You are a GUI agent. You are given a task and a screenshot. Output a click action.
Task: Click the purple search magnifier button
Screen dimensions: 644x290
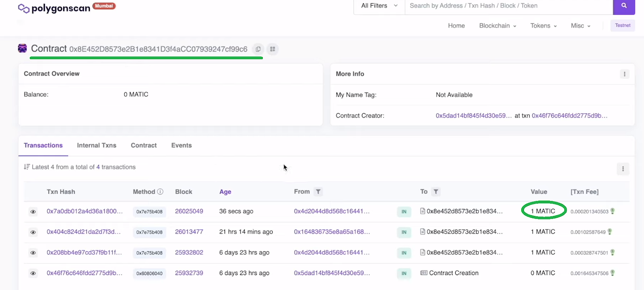click(624, 6)
